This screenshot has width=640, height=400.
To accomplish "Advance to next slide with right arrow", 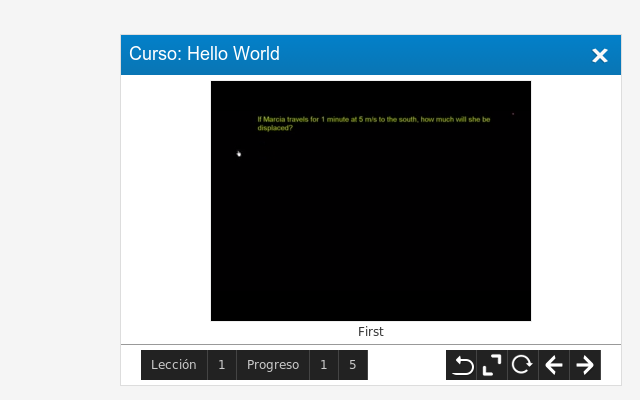I will point(585,365).
